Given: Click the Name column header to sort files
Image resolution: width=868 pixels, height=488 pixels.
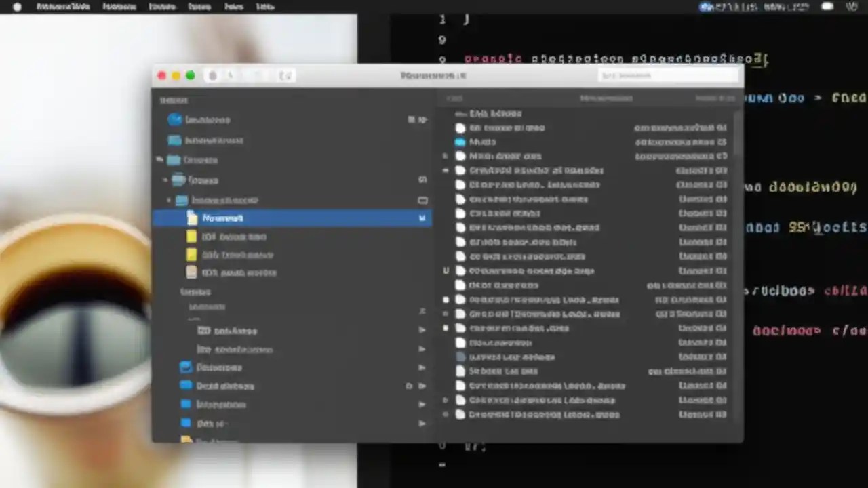Looking at the screenshot, I should [454, 98].
